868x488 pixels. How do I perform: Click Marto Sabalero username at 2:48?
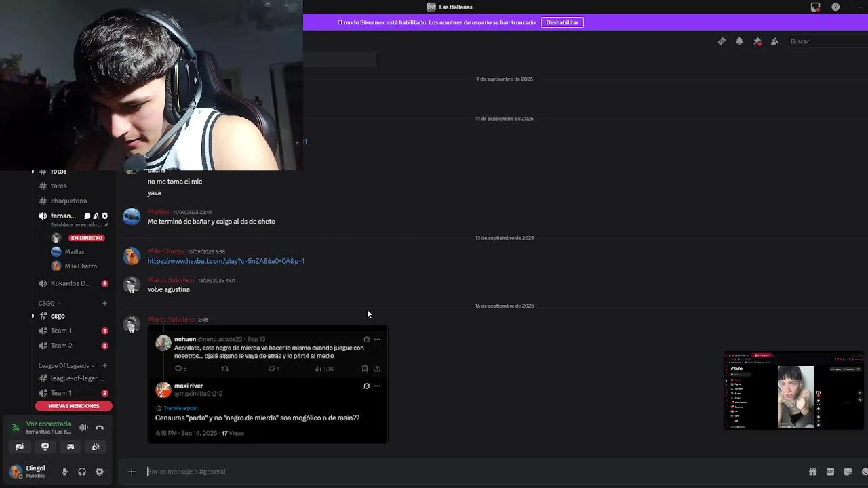tap(171, 319)
